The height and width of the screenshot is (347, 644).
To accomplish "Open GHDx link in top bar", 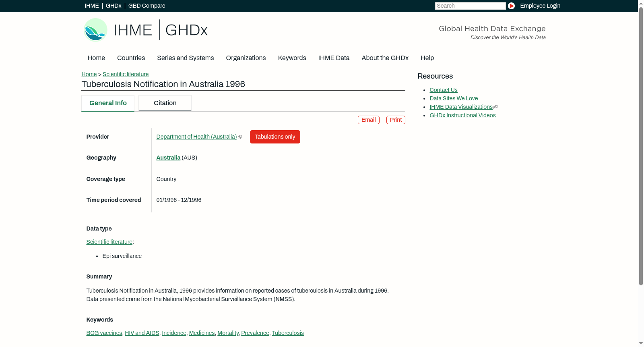I will click(114, 6).
